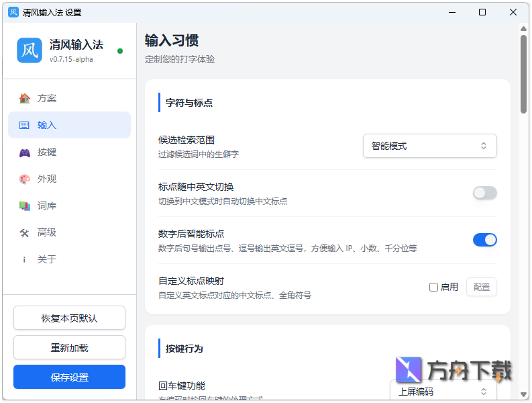This screenshot has width=532, height=403.
Task: Enable the 标点随中英文切换 toggle
Action: (485, 193)
